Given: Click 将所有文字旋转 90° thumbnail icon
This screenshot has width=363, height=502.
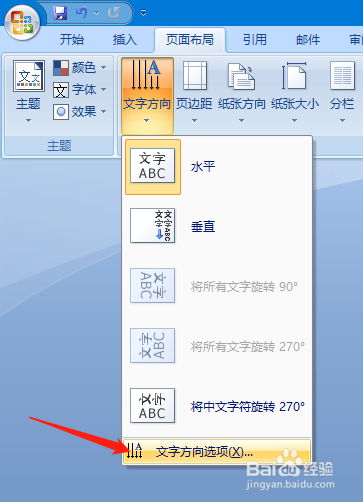Looking at the screenshot, I should [152, 286].
